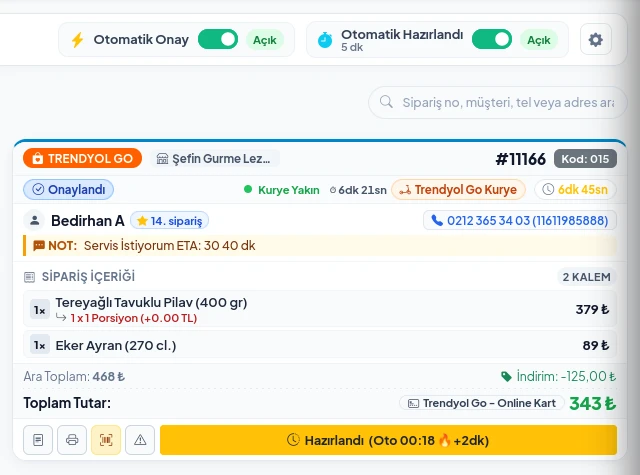Toggle the Otomatik Onay switch

coord(218,40)
